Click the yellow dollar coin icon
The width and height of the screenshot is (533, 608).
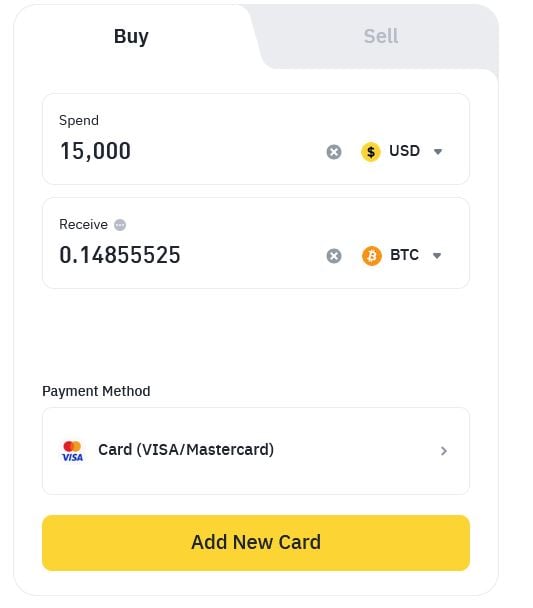pyautogui.click(x=371, y=152)
